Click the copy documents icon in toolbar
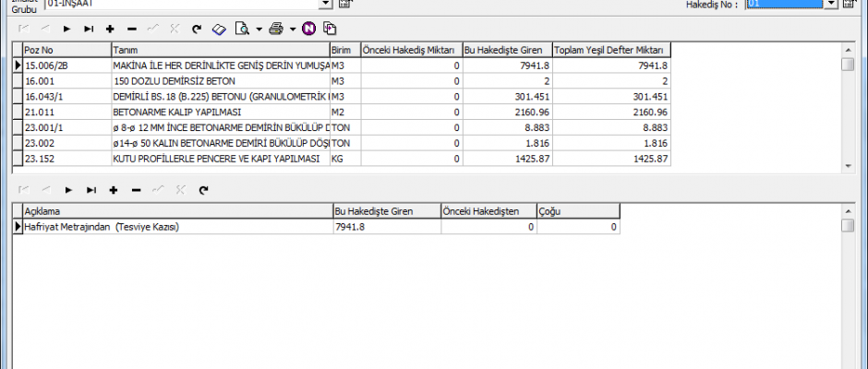Viewport: 868px width, 369px height. 331,30
